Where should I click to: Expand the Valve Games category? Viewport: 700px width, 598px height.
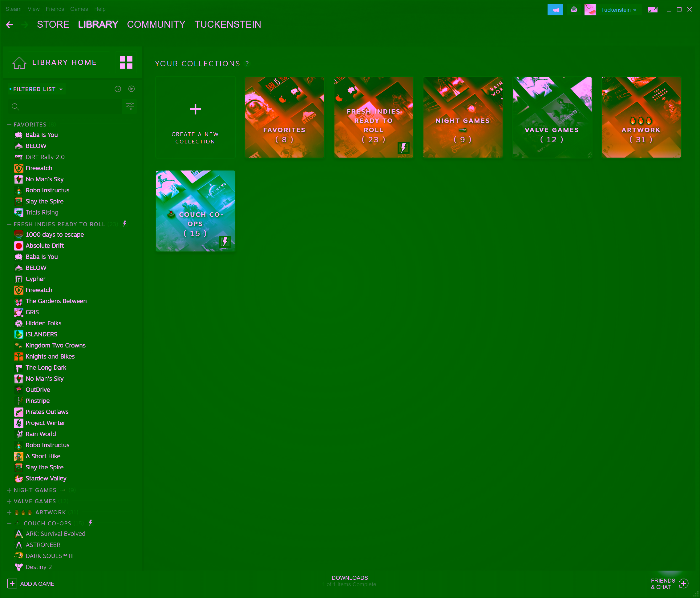9,501
